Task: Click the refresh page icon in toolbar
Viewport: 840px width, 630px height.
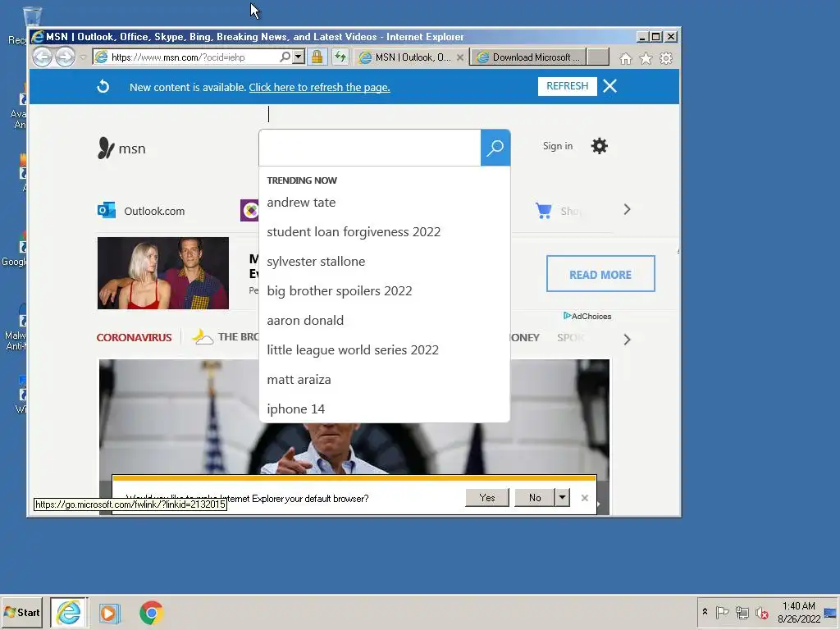Action: click(340, 57)
